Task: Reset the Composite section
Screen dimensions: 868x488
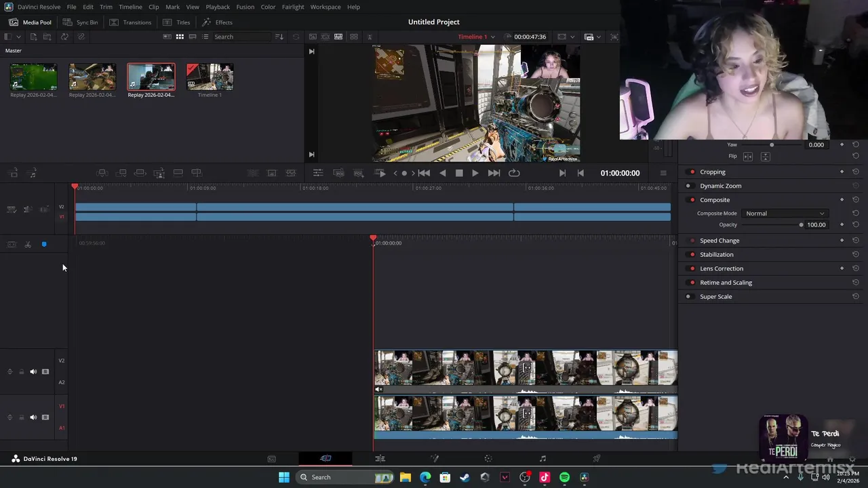Action: coord(856,200)
